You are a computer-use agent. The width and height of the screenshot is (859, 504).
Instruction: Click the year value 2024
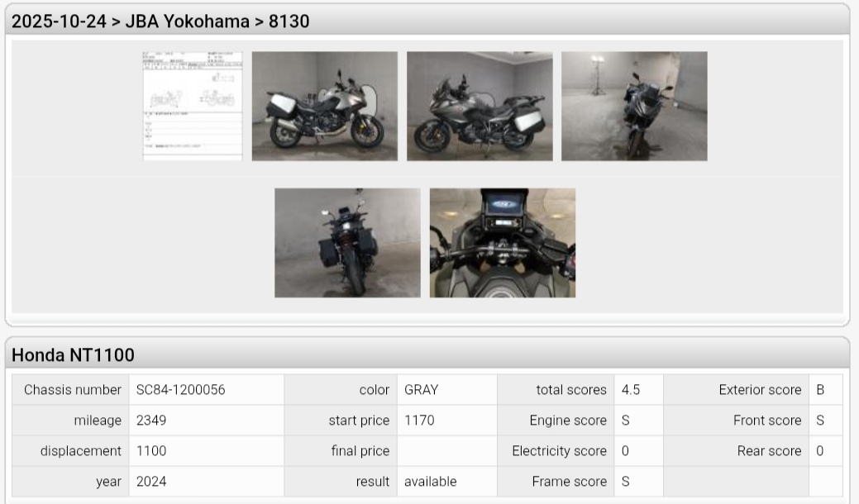click(151, 482)
